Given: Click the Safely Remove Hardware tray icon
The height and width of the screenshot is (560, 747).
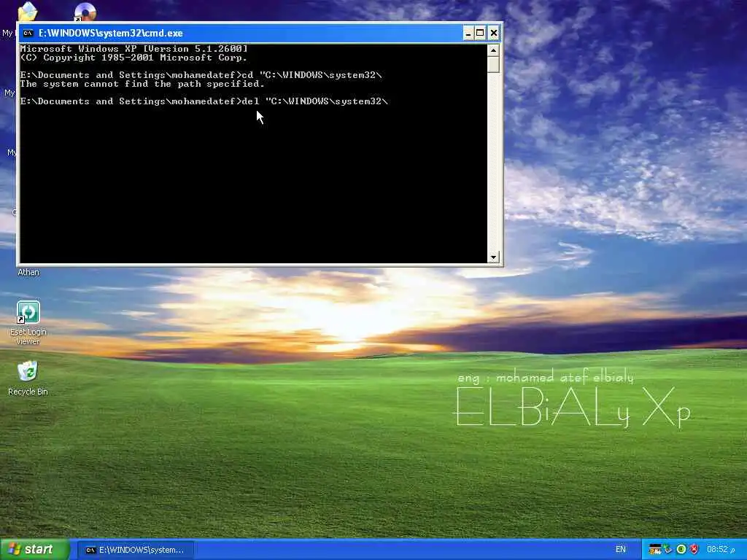Looking at the screenshot, I should 667,550.
